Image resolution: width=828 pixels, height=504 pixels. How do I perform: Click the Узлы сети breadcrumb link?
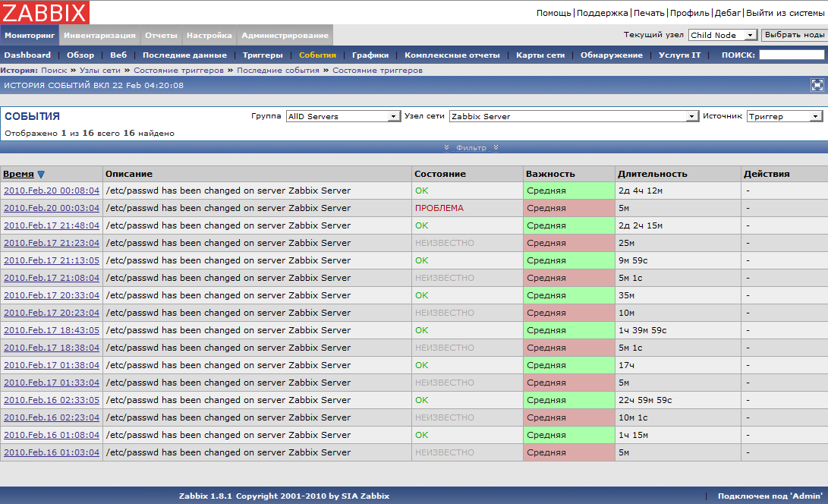click(100, 71)
